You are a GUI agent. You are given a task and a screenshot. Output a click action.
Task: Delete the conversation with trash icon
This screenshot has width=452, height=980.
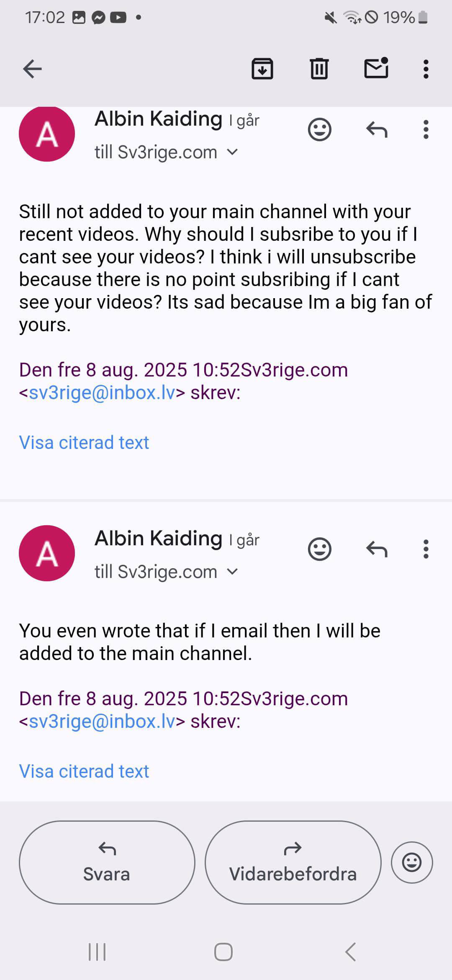pos(319,69)
